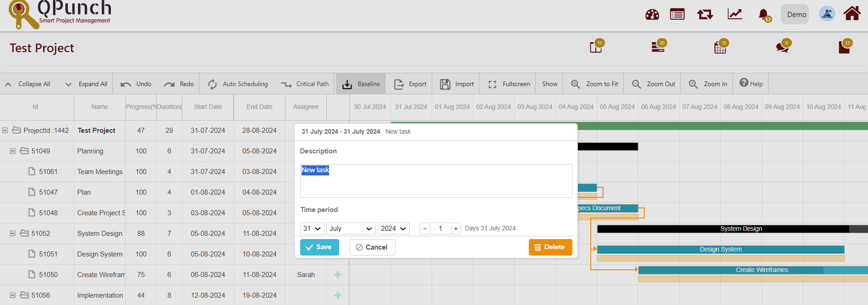This screenshot has height=305, width=868.
Task: Open the calendar icon with badge 12
Action: (720, 47)
